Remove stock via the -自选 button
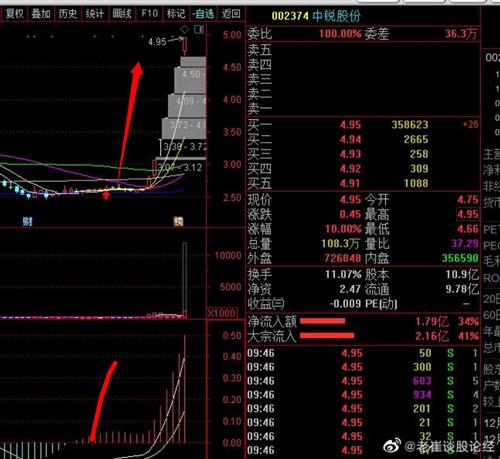The width and height of the screenshot is (500, 459). point(203,14)
